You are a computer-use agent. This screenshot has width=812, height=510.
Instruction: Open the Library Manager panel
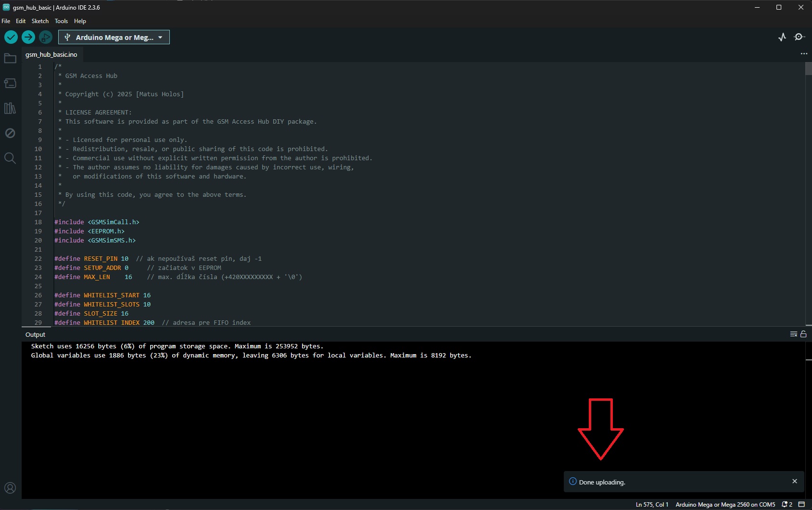pyautogui.click(x=10, y=108)
